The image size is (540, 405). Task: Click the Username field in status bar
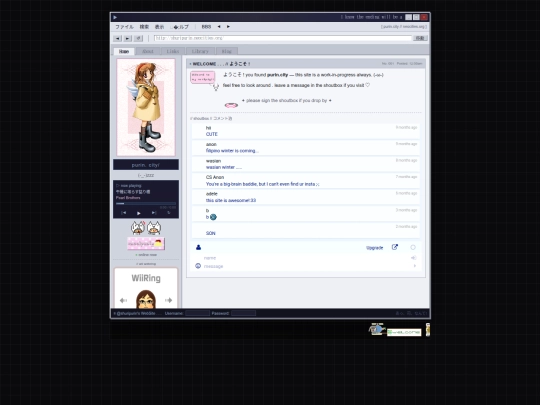click(197, 313)
